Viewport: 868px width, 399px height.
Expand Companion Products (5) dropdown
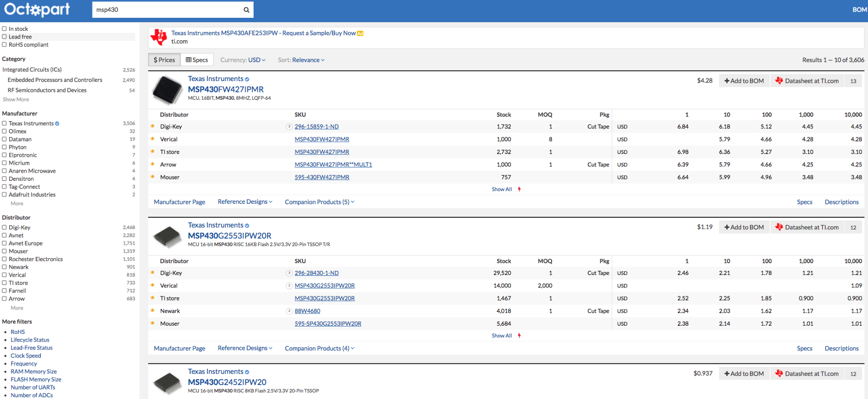coord(320,202)
